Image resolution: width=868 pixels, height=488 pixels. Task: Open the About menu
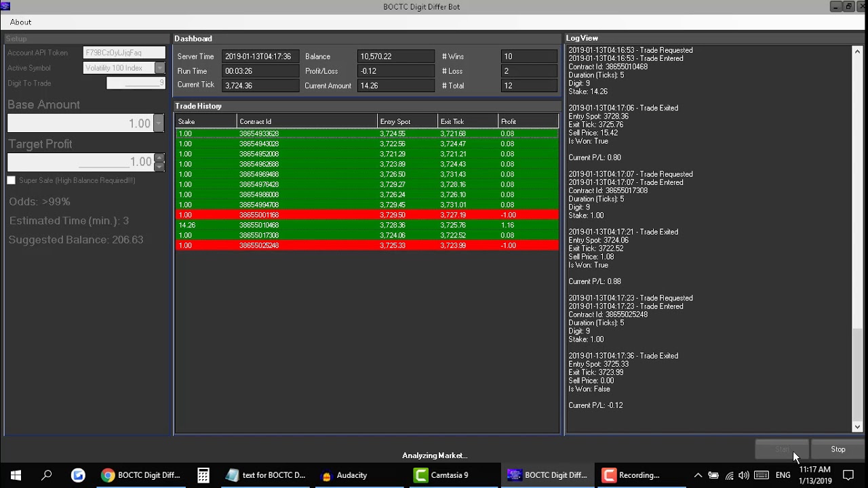click(20, 22)
